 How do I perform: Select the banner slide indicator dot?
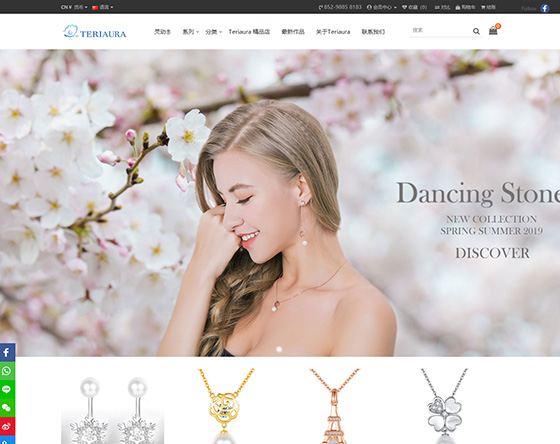tap(279, 349)
